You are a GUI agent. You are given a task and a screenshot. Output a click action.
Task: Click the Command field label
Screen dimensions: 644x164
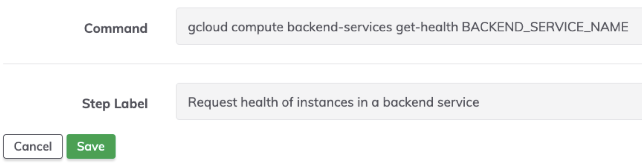point(116,28)
